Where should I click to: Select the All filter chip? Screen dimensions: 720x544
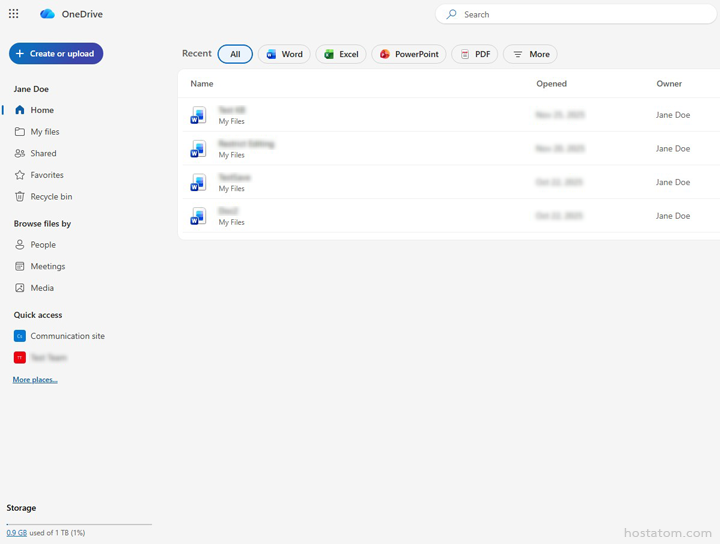point(235,54)
